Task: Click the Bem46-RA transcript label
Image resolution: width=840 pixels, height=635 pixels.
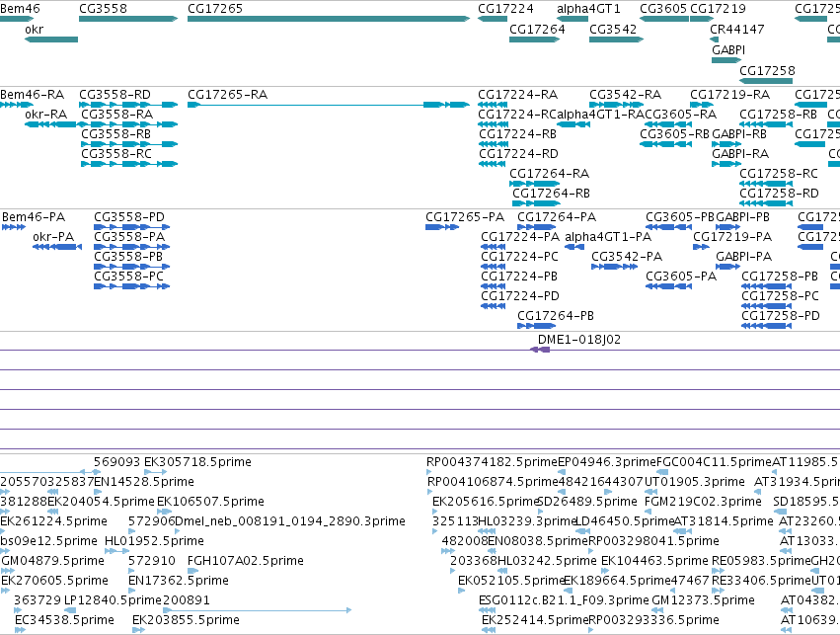Action: 33,95
